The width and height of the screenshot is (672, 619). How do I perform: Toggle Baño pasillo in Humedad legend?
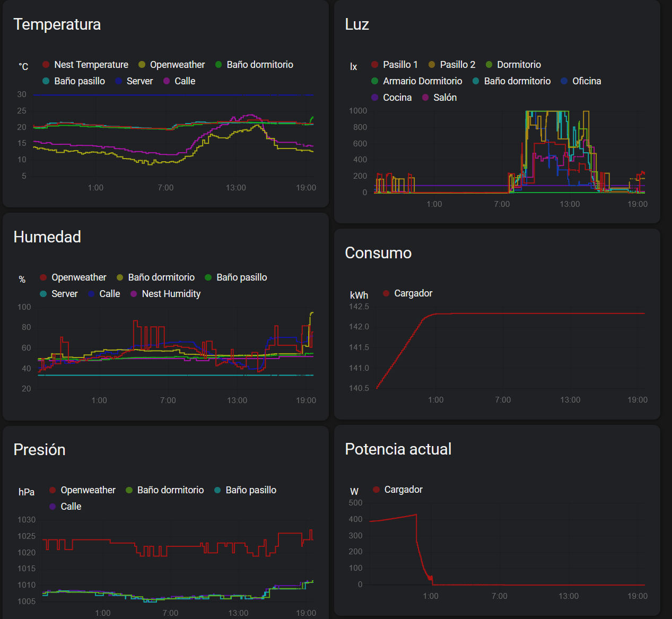click(236, 277)
